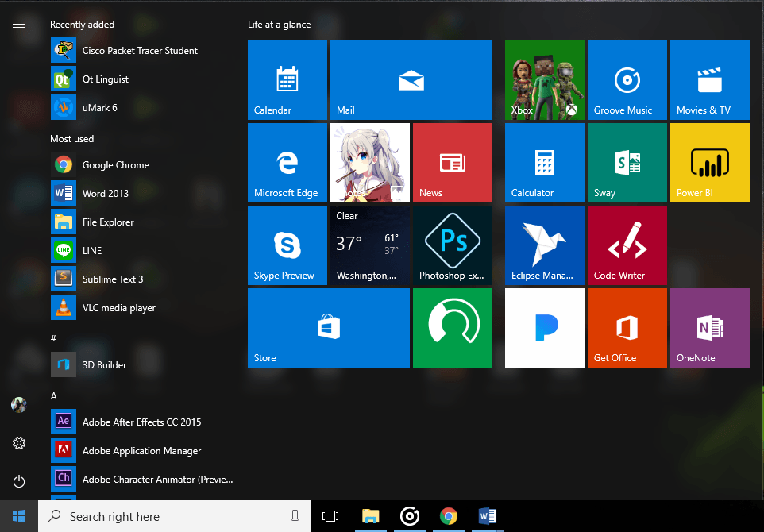The image size is (764, 532).
Task: Launch Code Writer tile
Action: click(627, 245)
